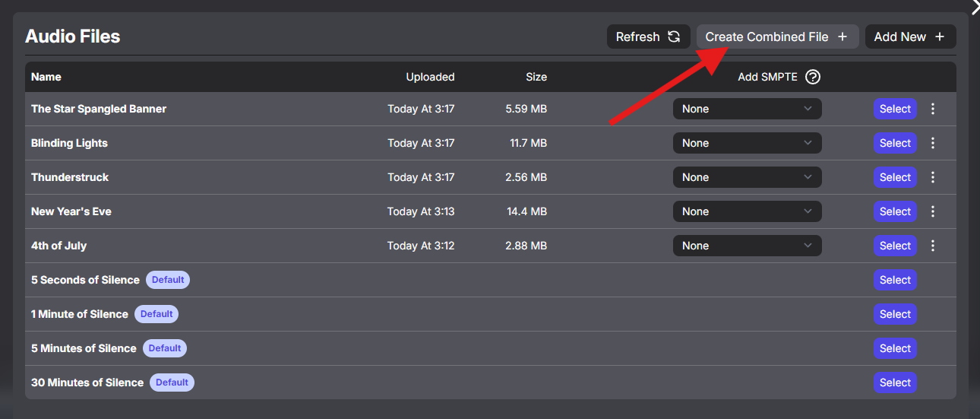Viewport: 980px width, 419px height.
Task: Click Default badge on 30 Minutes of Silence
Action: pyautogui.click(x=172, y=382)
